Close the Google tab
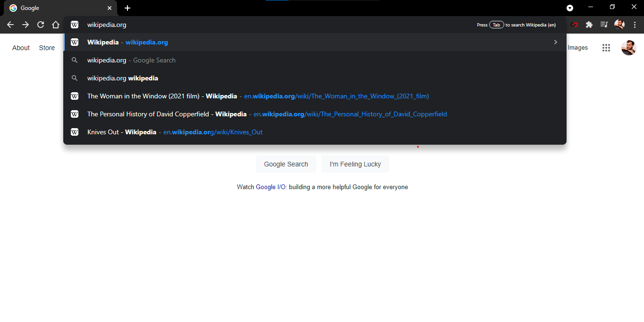 tap(110, 8)
